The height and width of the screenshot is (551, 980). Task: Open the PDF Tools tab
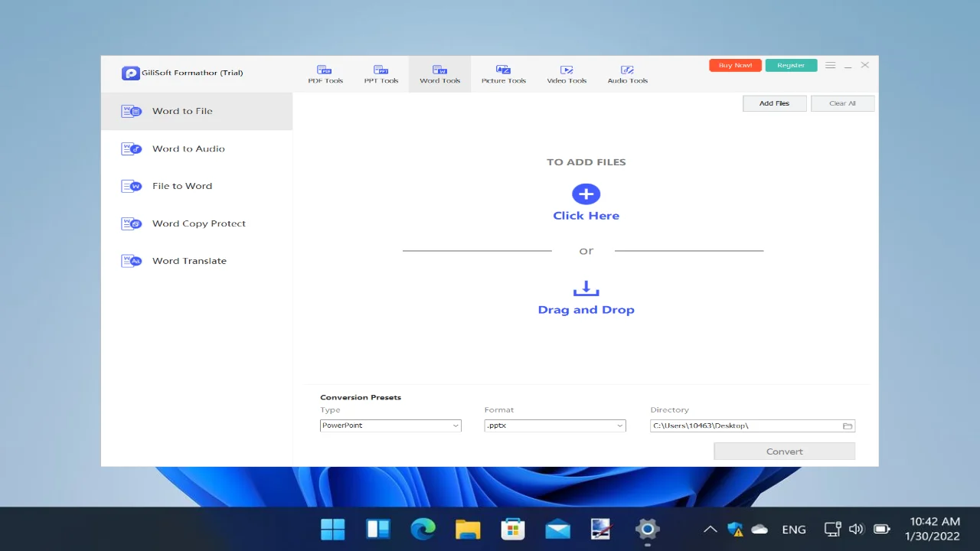tap(325, 74)
